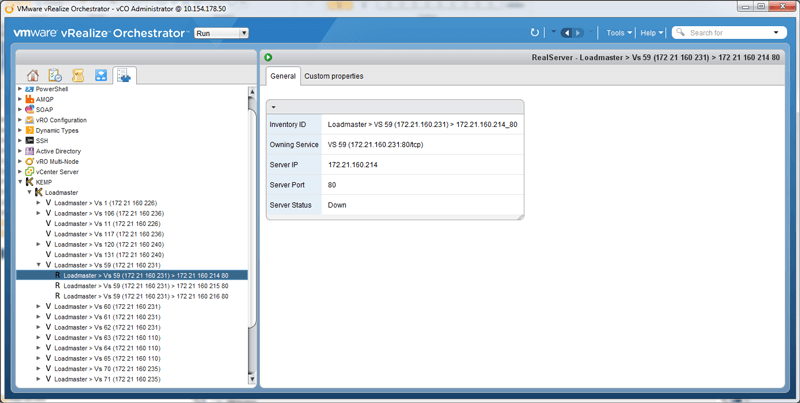
Task: Click the Server Status value Down
Action: pos(337,205)
